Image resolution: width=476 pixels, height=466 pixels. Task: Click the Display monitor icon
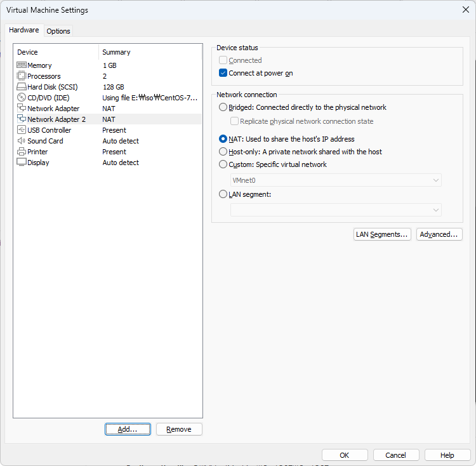coord(21,162)
